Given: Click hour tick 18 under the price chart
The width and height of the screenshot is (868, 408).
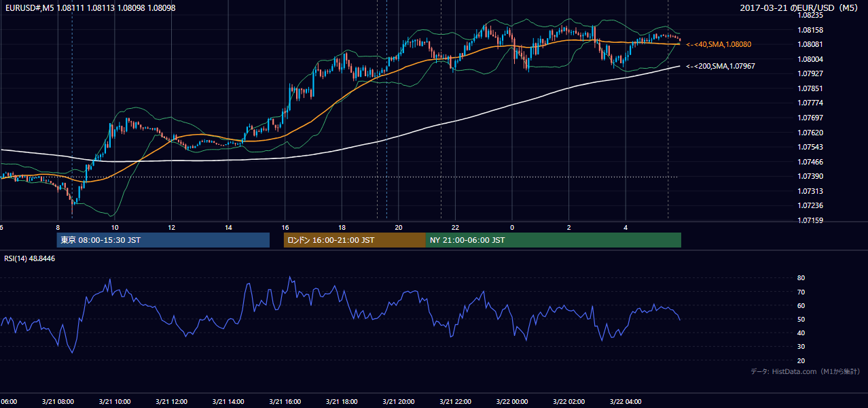Looking at the screenshot, I should pyautogui.click(x=342, y=227).
